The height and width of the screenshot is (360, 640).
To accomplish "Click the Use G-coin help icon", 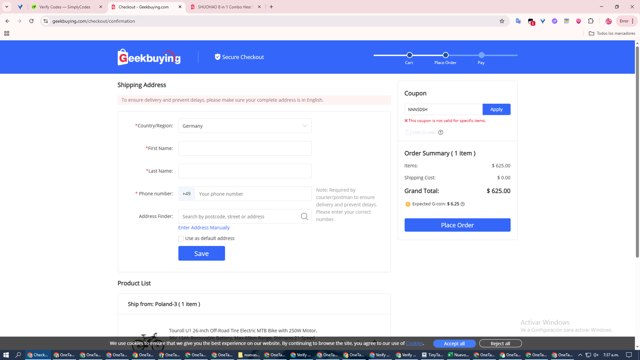I will point(440,132).
